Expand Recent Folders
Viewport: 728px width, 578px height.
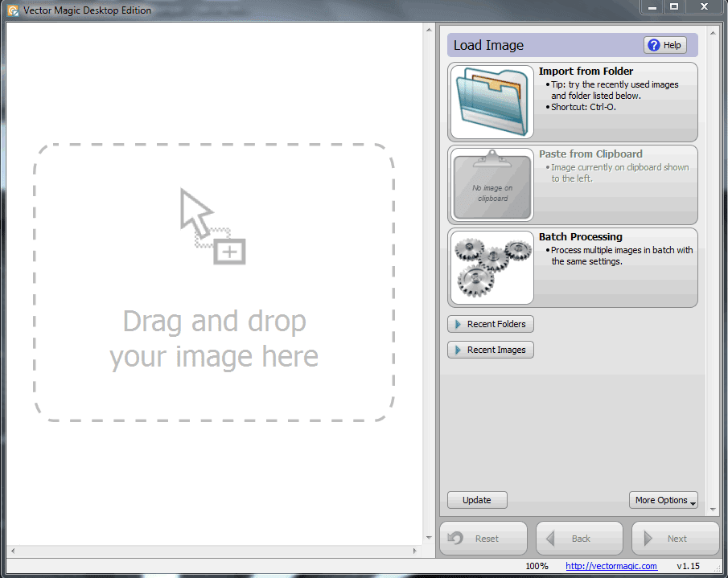point(490,324)
